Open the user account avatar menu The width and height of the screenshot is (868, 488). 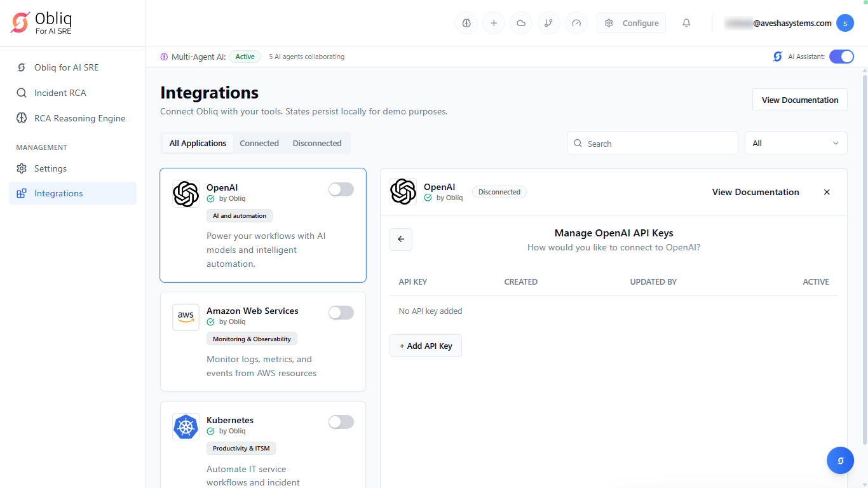(x=844, y=24)
